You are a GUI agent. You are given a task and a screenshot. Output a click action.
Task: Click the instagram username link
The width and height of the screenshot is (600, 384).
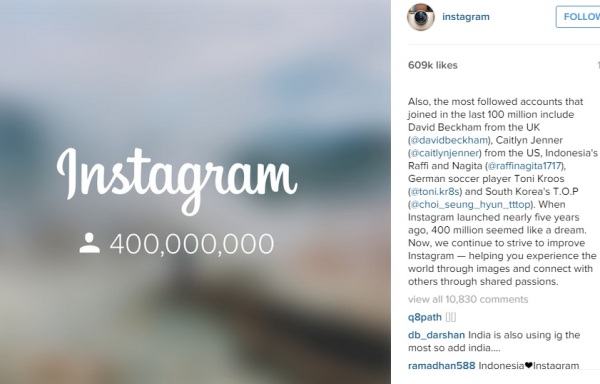[466, 17]
